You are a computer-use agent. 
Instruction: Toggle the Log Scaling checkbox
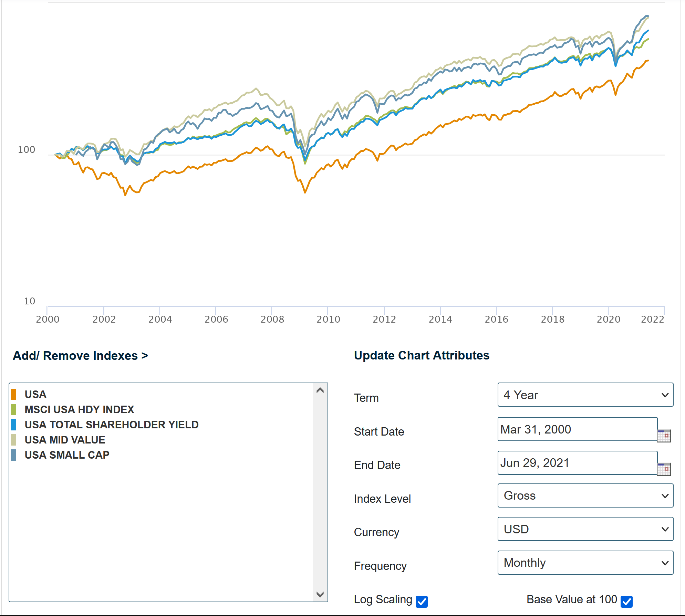[x=422, y=601]
